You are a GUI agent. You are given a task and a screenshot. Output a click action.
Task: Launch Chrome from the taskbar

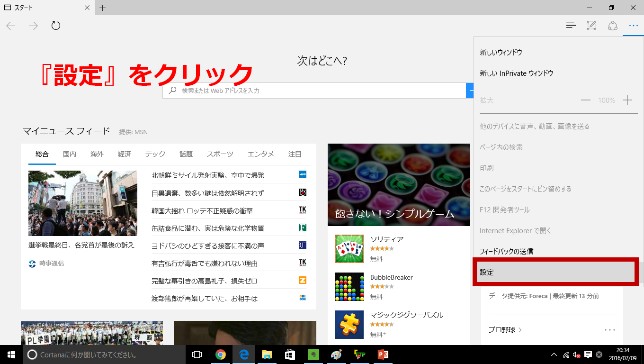pos(221,355)
